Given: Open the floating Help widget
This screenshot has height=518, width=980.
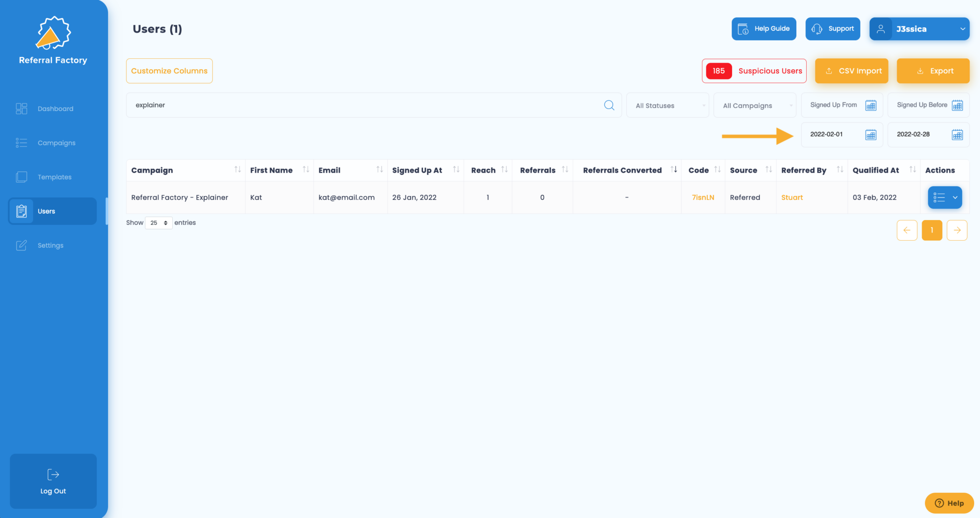Looking at the screenshot, I should [949, 503].
